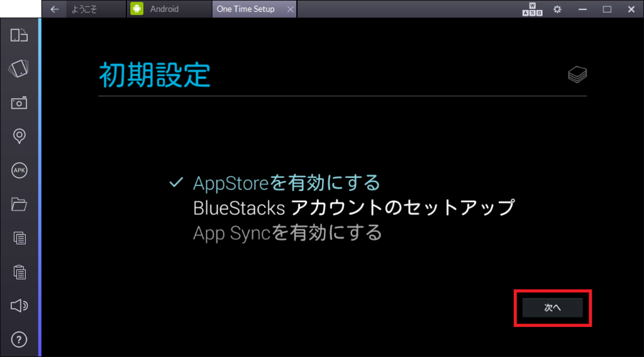This screenshot has width=644, height=357.
Task: Close the BlueStacks window
Action: click(631, 9)
